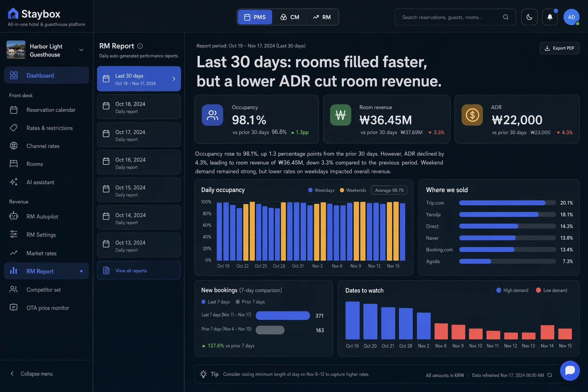Click the Staybox logo
The height and width of the screenshot is (392, 588).
[x=34, y=14]
